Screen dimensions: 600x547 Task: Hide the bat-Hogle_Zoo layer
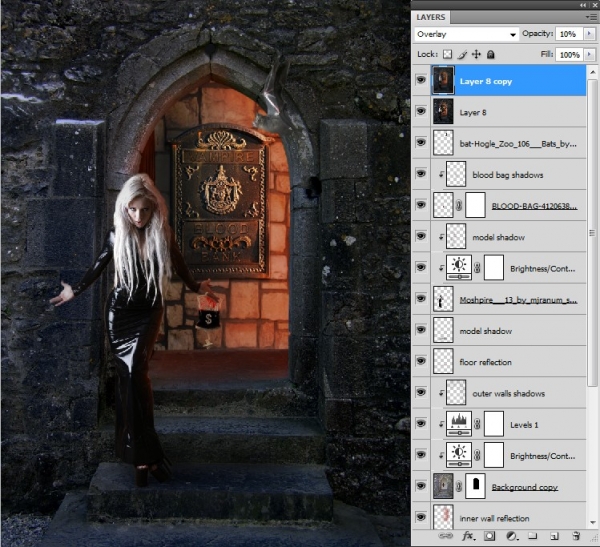[x=421, y=142]
